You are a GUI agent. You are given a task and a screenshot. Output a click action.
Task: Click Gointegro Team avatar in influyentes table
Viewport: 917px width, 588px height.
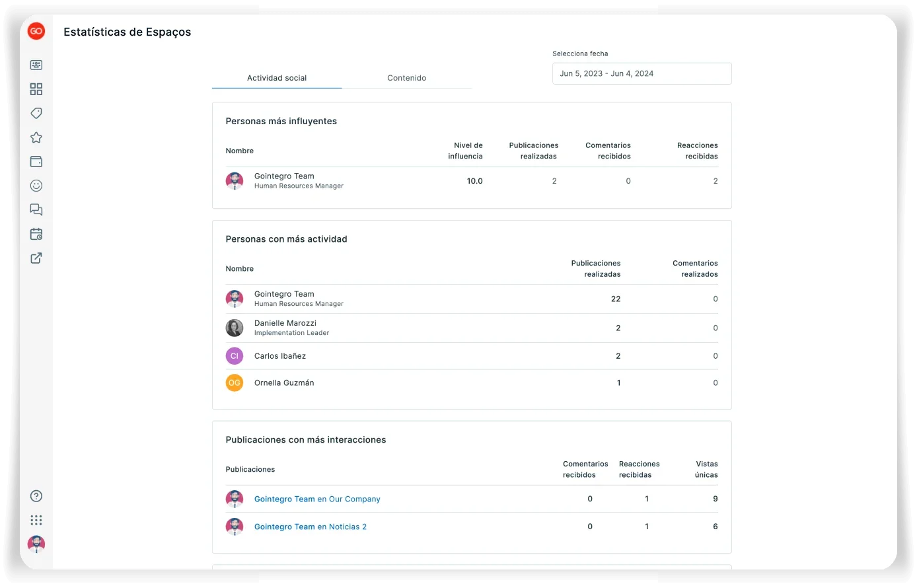(x=235, y=181)
